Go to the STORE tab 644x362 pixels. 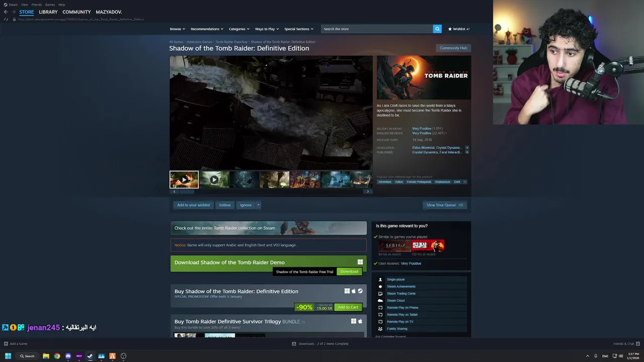pyautogui.click(x=27, y=12)
